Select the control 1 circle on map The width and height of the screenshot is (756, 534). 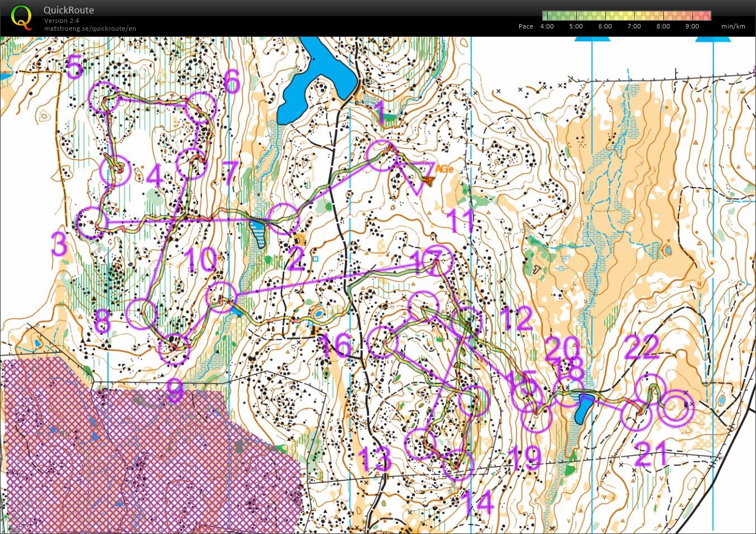(384, 155)
